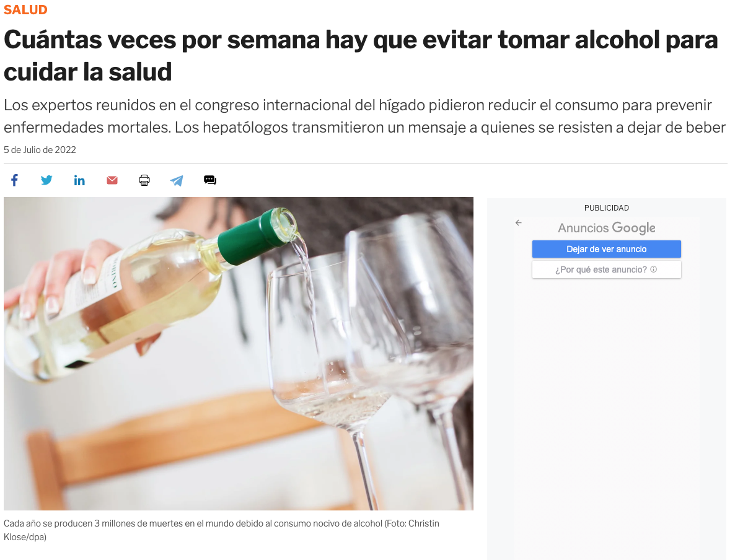
Task: Click the article subtitle about hepatólogos
Action: [365, 116]
